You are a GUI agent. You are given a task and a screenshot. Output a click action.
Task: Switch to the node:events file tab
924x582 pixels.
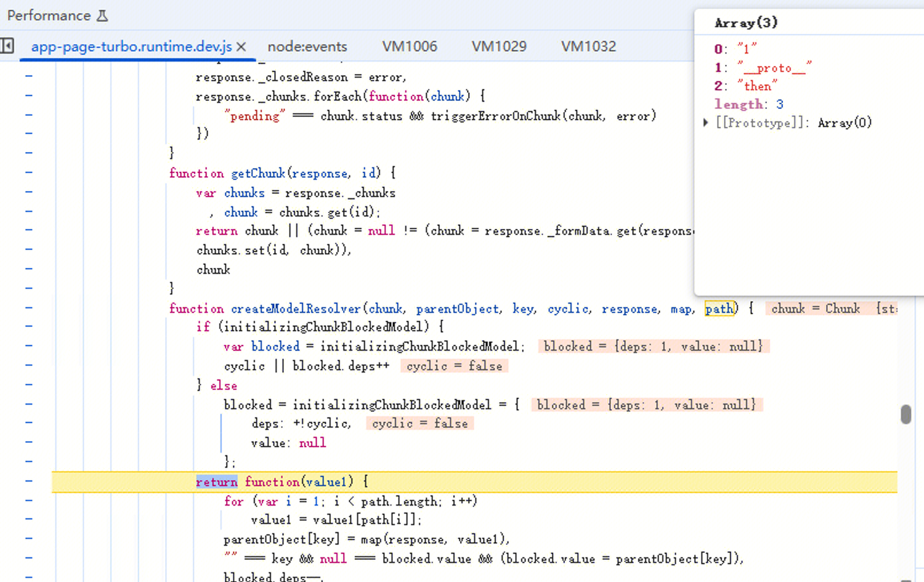coord(307,47)
